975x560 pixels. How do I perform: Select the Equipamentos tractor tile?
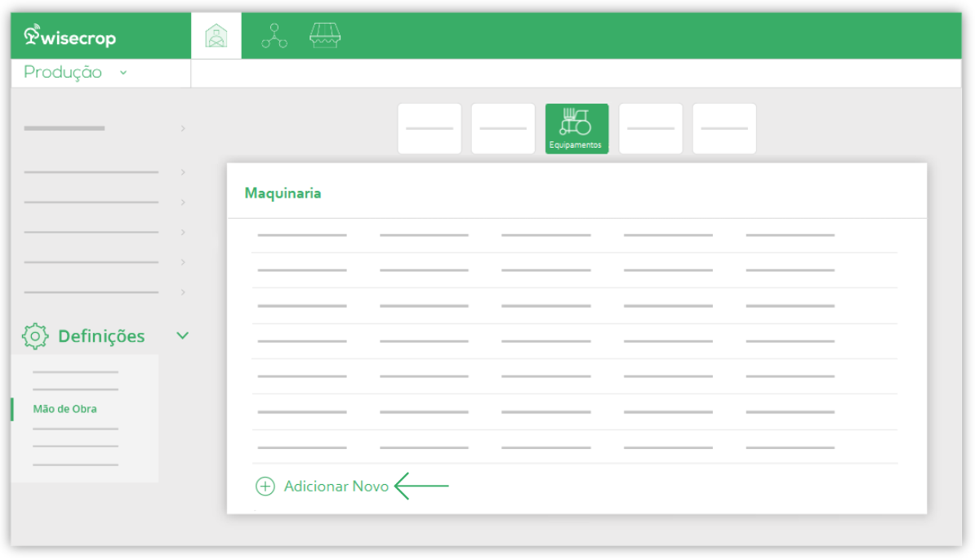[x=577, y=129]
